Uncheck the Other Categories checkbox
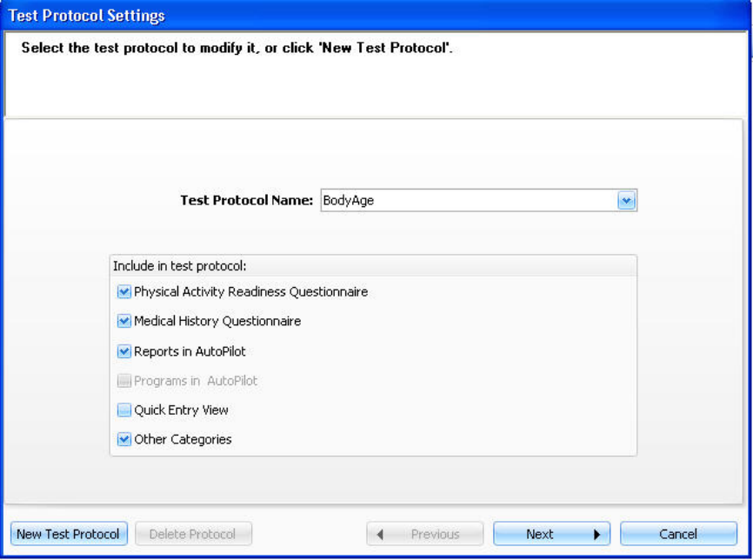The width and height of the screenshot is (753, 560). (x=123, y=440)
